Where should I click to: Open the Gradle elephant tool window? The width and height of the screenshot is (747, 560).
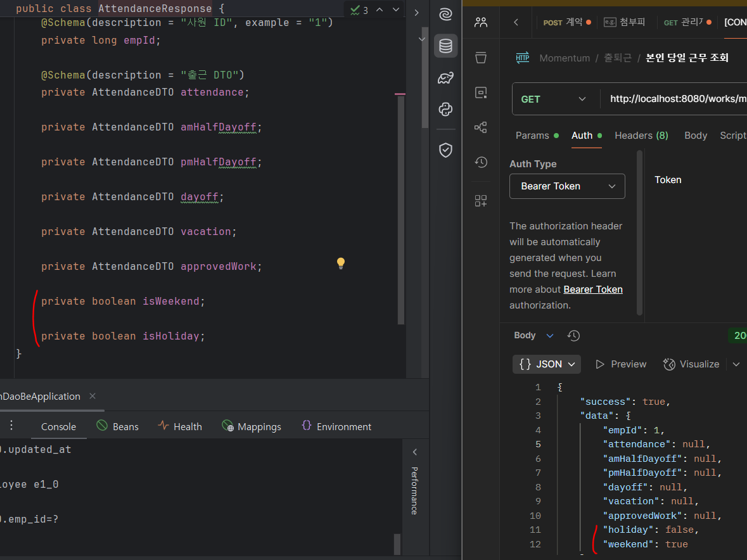(x=445, y=78)
